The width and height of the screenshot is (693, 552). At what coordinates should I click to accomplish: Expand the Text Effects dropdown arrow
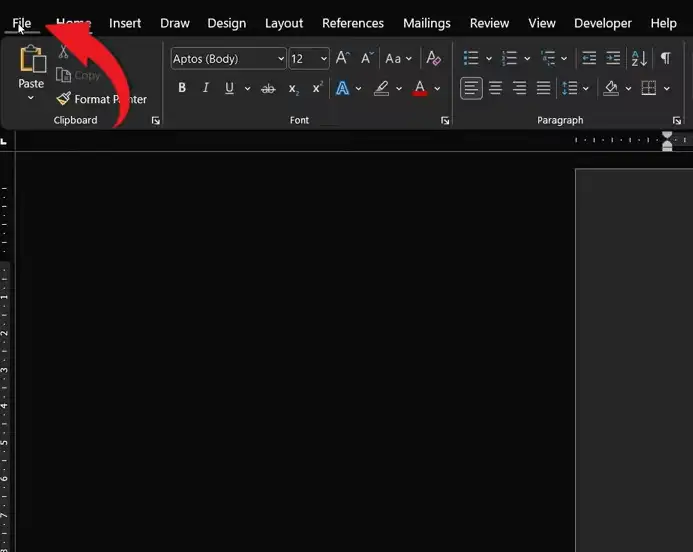tap(358, 88)
